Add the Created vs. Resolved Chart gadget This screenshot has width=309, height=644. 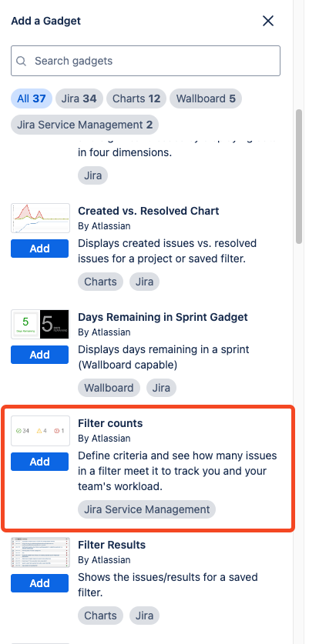coord(39,249)
